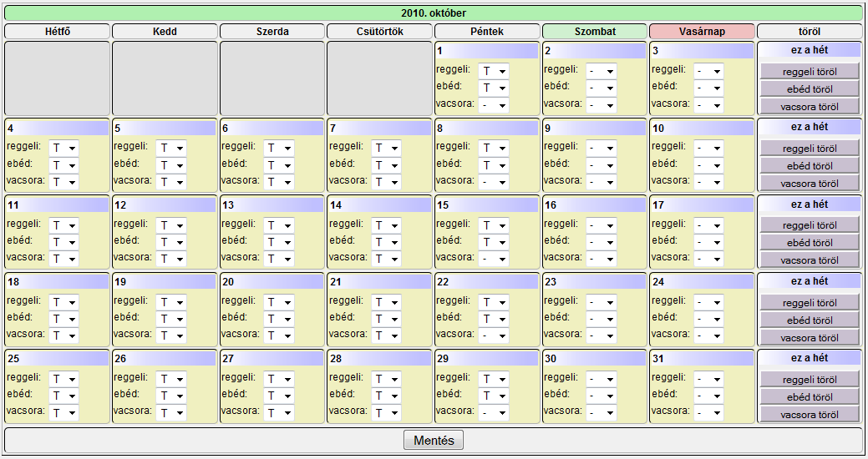
Task: Click the Kedd column header
Action: tap(165, 32)
